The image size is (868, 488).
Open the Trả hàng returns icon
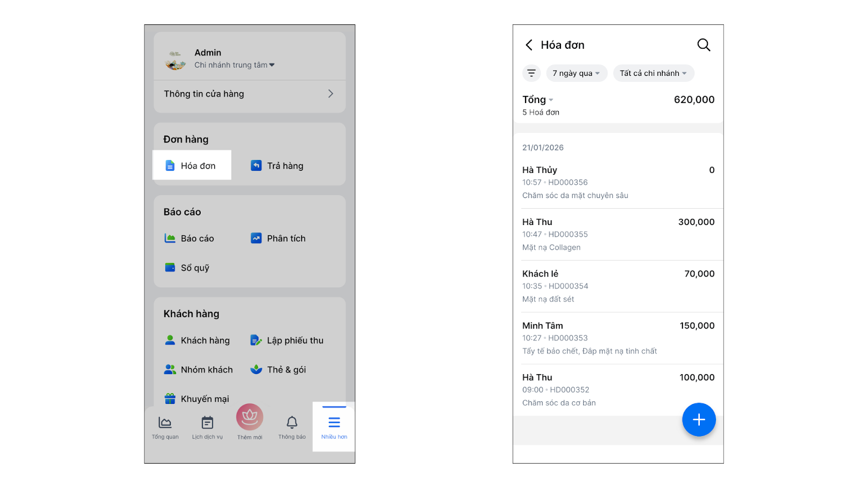[256, 165]
